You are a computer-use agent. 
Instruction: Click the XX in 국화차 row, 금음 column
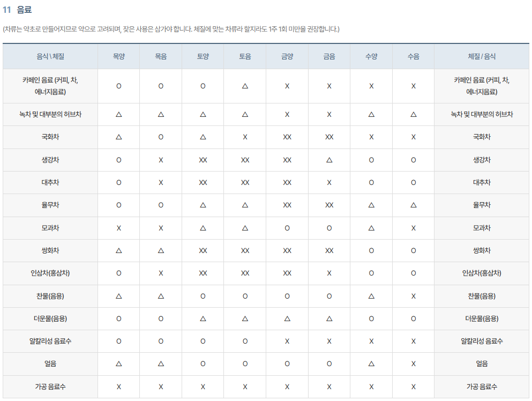[x=329, y=137]
